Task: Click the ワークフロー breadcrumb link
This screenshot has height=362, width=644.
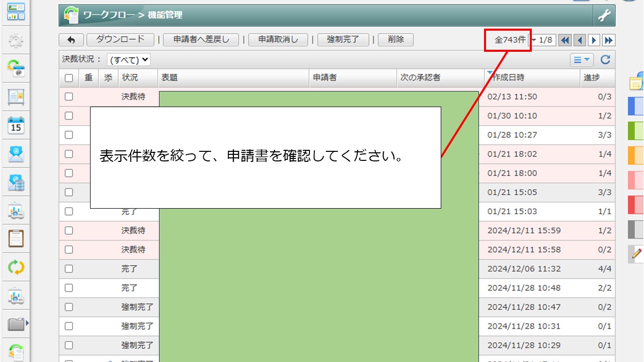Action: pos(108,15)
